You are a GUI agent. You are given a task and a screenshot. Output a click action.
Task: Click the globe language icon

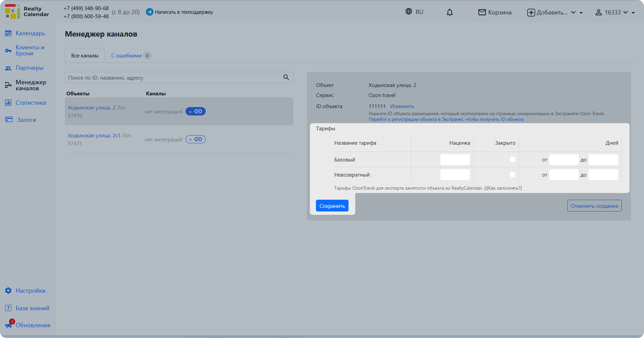pos(409,11)
